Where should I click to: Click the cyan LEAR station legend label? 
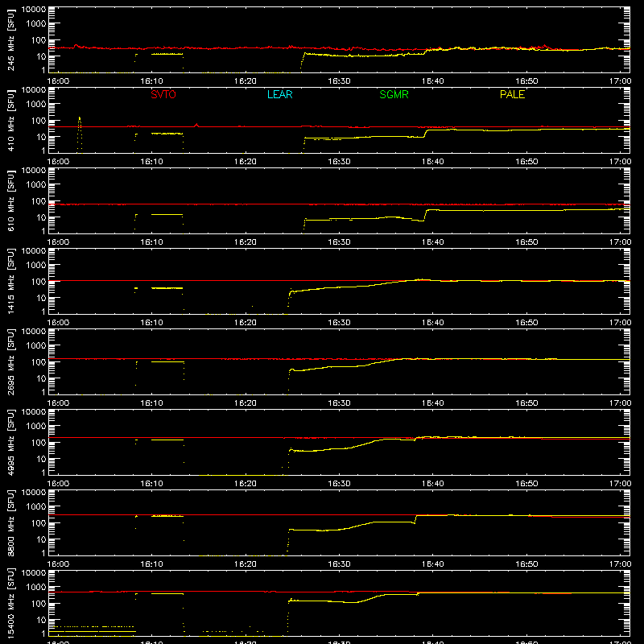tap(279, 94)
